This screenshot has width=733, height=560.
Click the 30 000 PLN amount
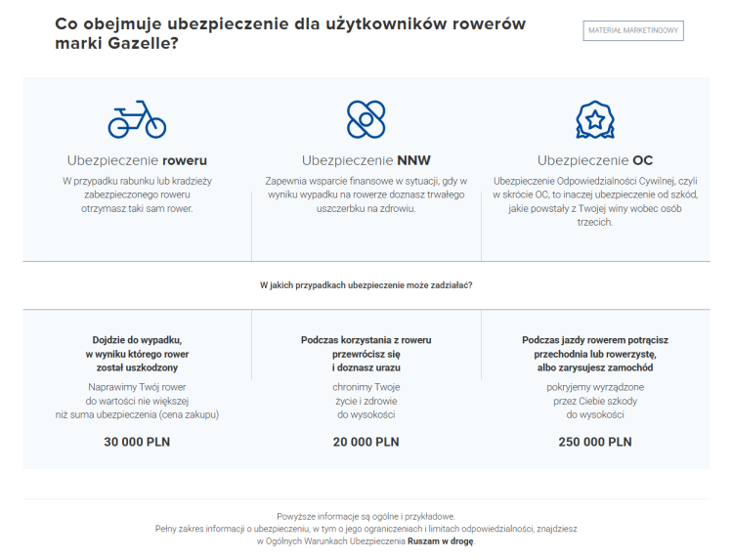pos(137,442)
